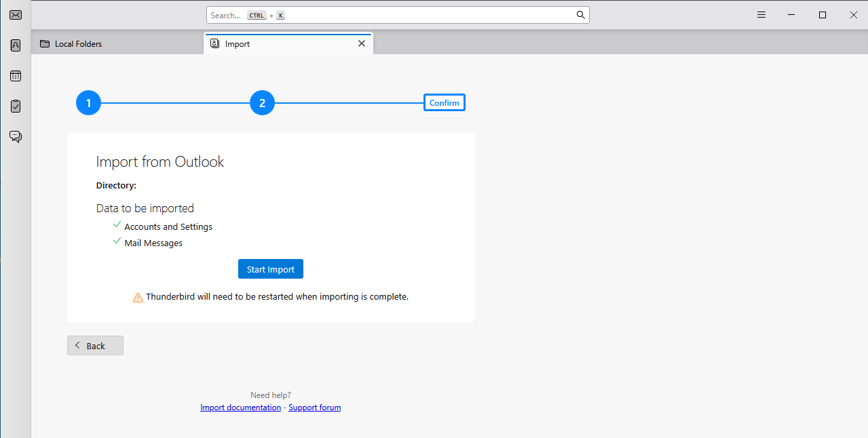Screen dimensions: 868x438
Task: Click the Import tab download icon
Action: [x=214, y=43]
